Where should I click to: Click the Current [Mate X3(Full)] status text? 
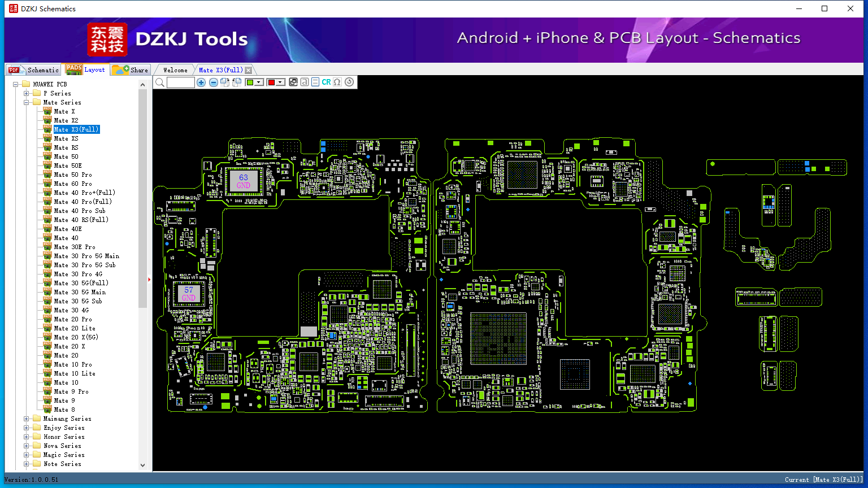(824, 480)
